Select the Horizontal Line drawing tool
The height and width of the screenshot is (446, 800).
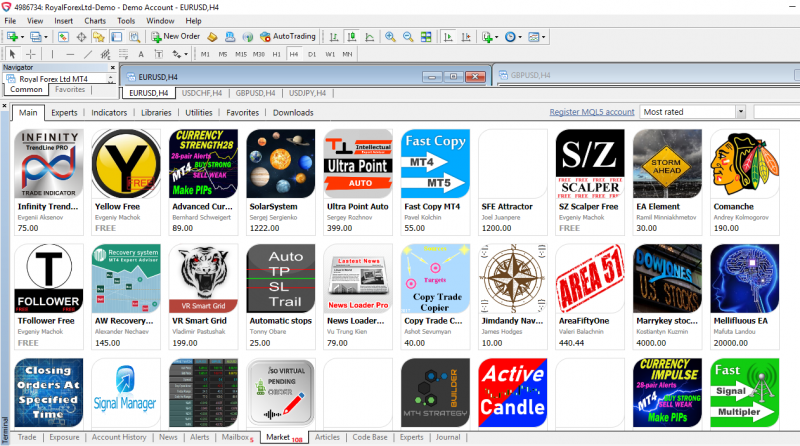point(70,54)
